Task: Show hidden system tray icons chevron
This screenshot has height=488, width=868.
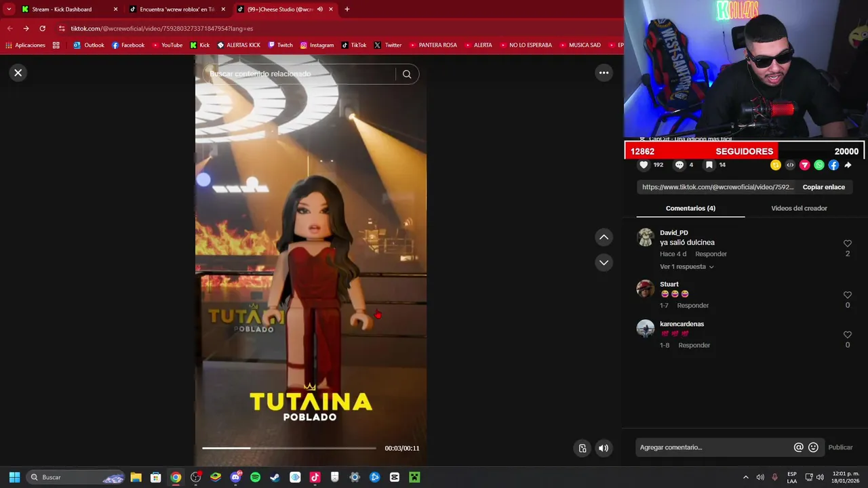Action: (746, 477)
